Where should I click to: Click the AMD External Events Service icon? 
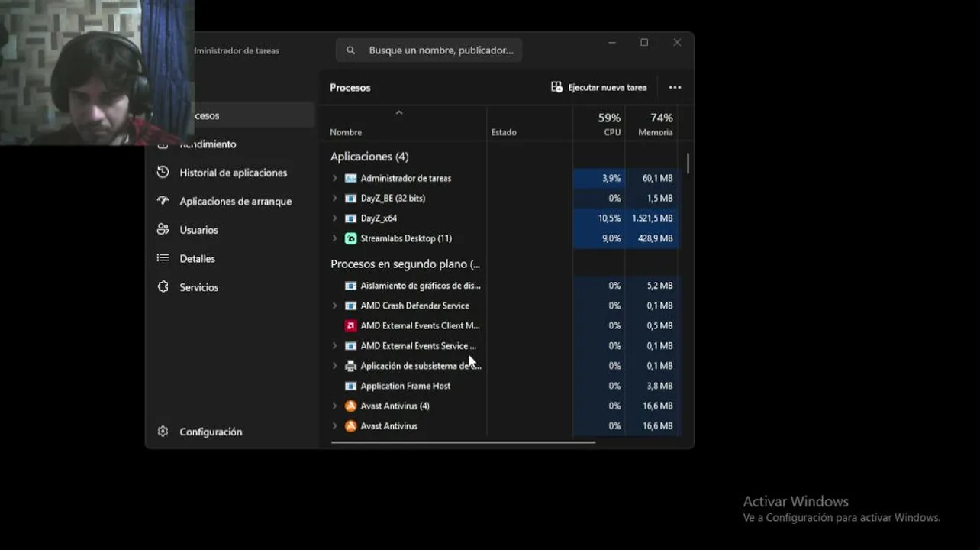pos(350,345)
